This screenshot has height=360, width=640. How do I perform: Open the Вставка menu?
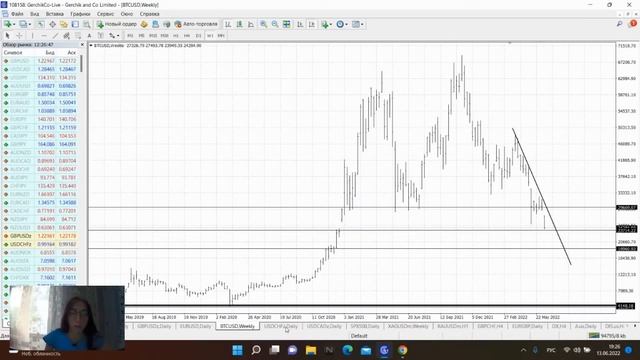tap(55, 14)
